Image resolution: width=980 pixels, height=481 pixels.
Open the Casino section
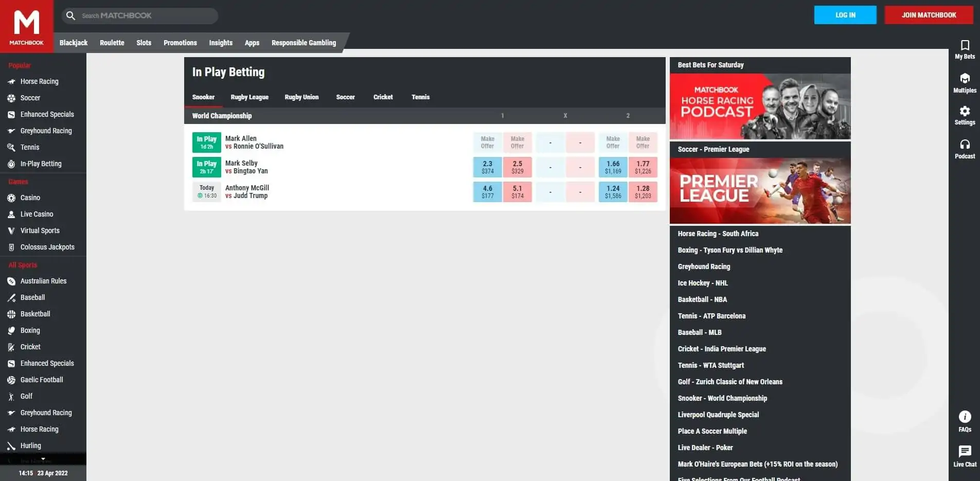pyautogui.click(x=30, y=198)
